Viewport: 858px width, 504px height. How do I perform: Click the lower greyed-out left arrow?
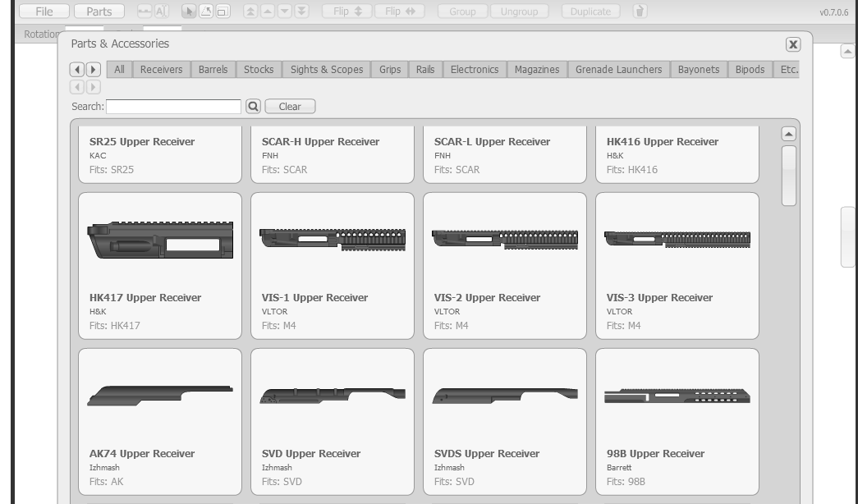[77, 87]
